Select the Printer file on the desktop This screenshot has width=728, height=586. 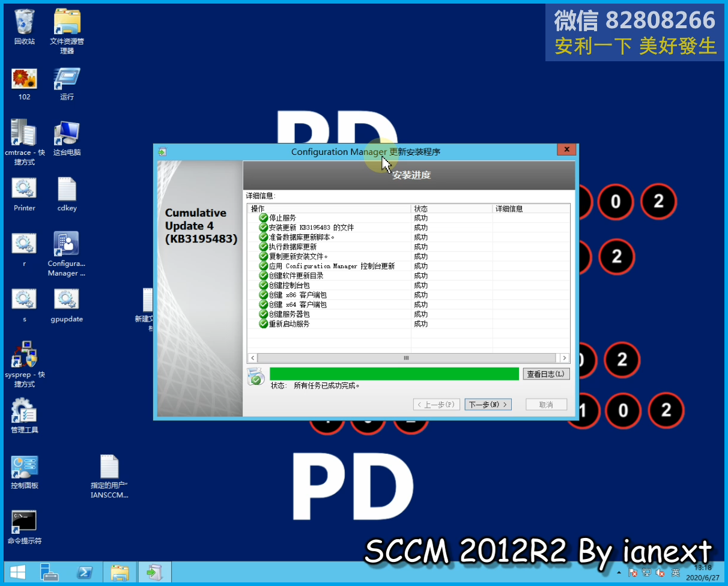[25, 195]
